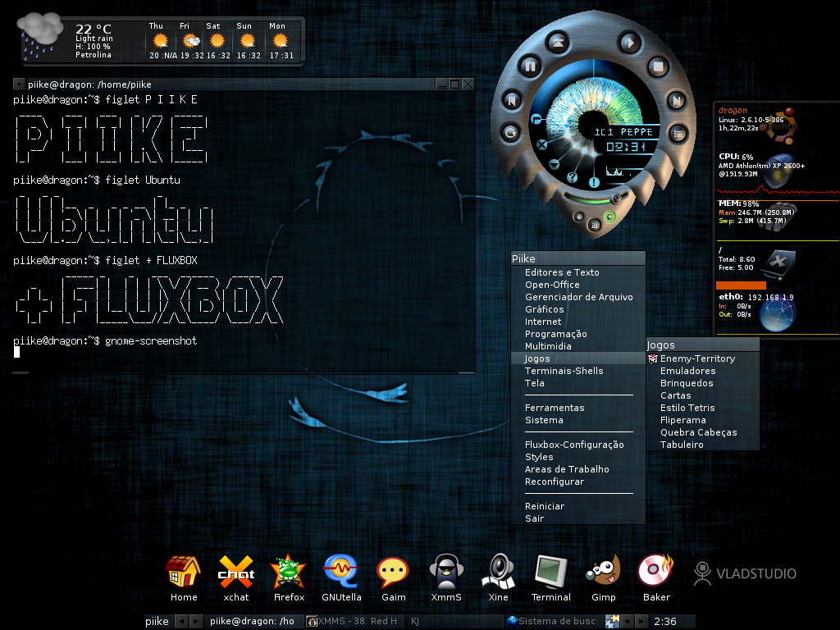Open the Programação menu entry
The height and width of the screenshot is (630, 840).
[578, 334]
